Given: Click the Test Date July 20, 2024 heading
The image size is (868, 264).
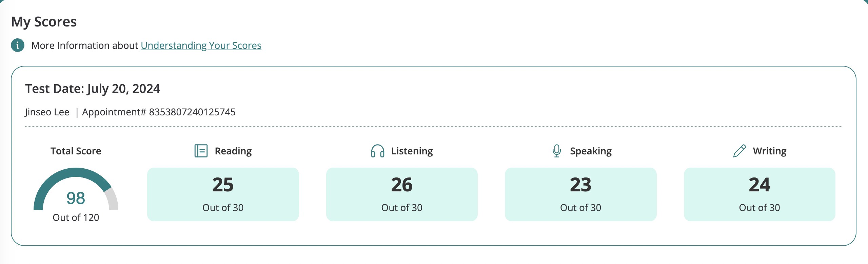Looking at the screenshot, I should (x=93, y=89).
